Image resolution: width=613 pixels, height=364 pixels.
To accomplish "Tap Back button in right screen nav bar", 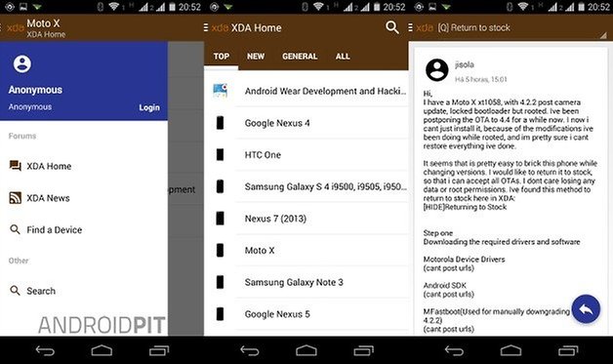I will tap(454, 350).
